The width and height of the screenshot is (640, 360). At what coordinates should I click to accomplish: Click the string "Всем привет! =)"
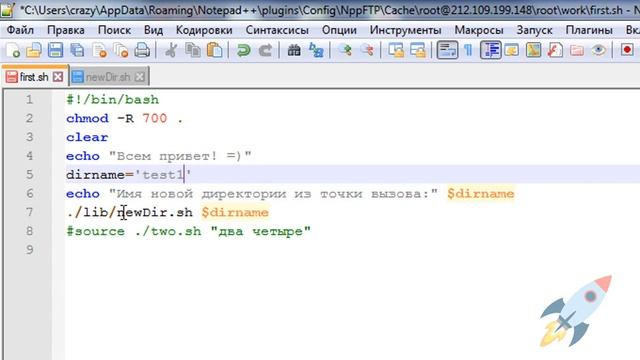tap(180, 156)
